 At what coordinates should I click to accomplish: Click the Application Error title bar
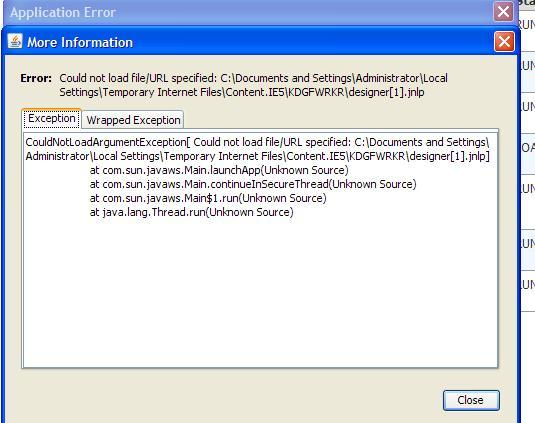[x=239, y=13]
